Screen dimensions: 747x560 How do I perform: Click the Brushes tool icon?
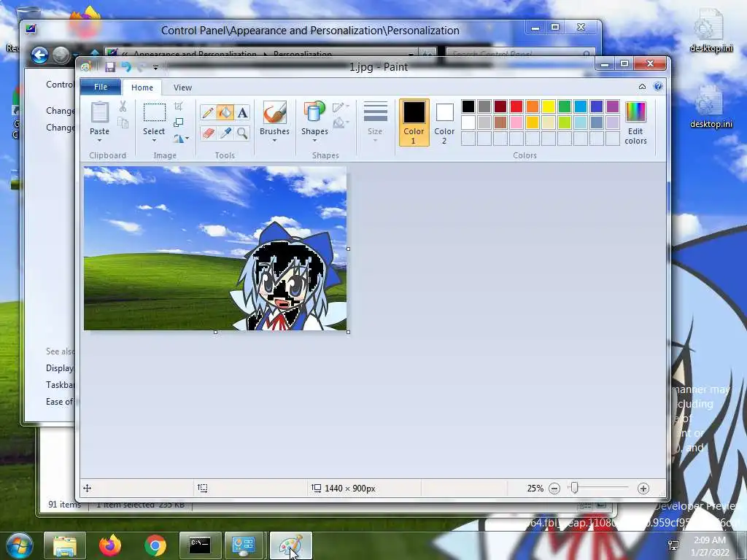(274, 113)
